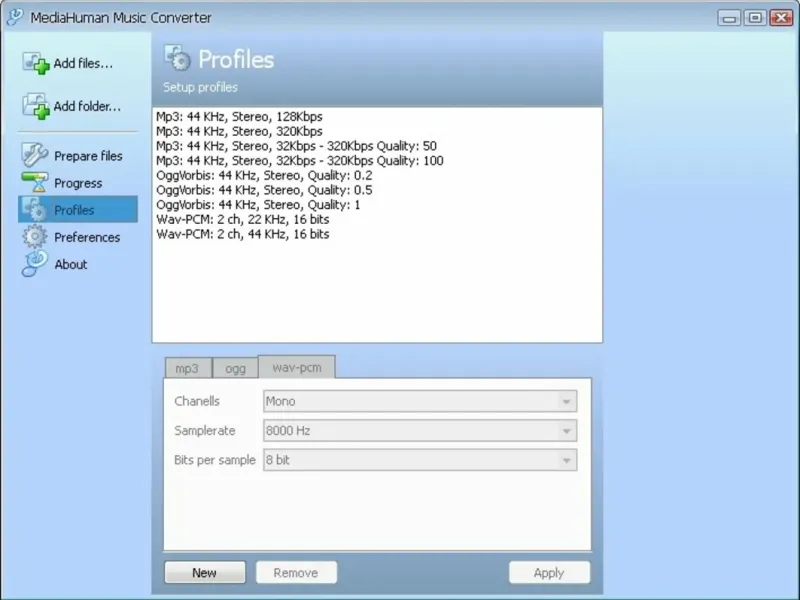This screenshot has height=600, width=800.
Task: Open the Bits per sample dropdown
Action: tap(420, 460)
